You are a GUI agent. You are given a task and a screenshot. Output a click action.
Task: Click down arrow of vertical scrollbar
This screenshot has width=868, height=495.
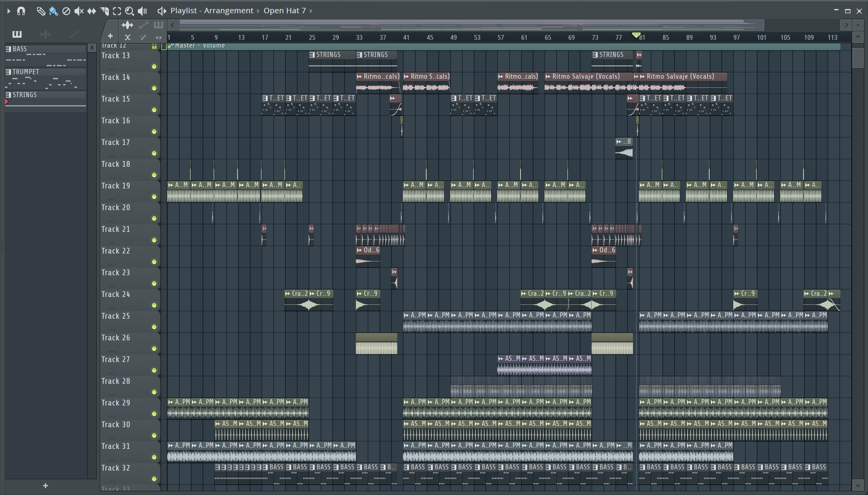pyautogui.click(x=858, y=485)
